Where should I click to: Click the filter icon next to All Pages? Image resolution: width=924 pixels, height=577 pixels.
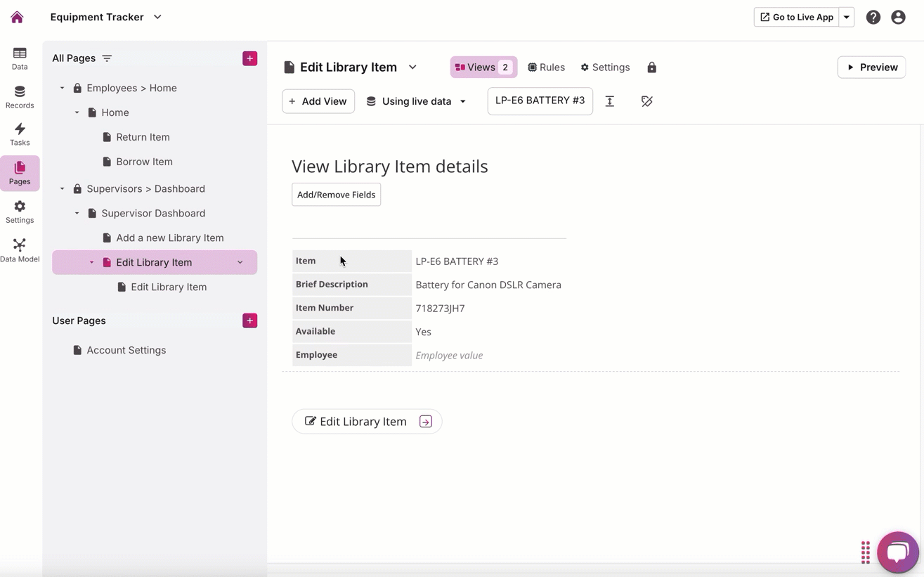[107, 58]
